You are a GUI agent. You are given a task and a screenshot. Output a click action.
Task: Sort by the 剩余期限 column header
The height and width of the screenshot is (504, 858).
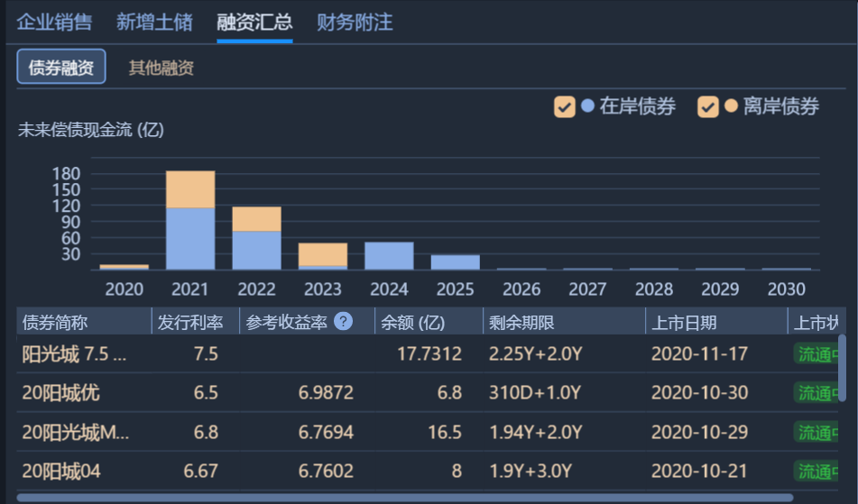click(x=564, y=322)
